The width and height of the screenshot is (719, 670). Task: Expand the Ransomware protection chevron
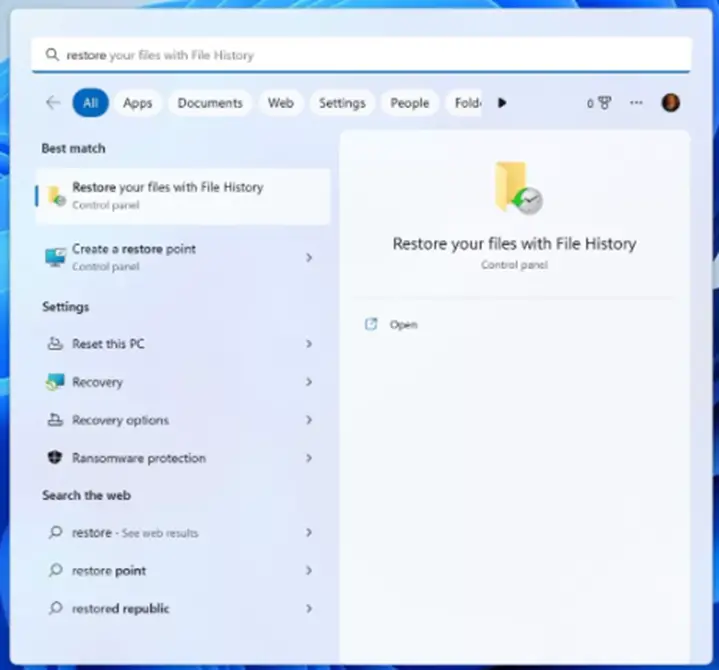(309, 458)
